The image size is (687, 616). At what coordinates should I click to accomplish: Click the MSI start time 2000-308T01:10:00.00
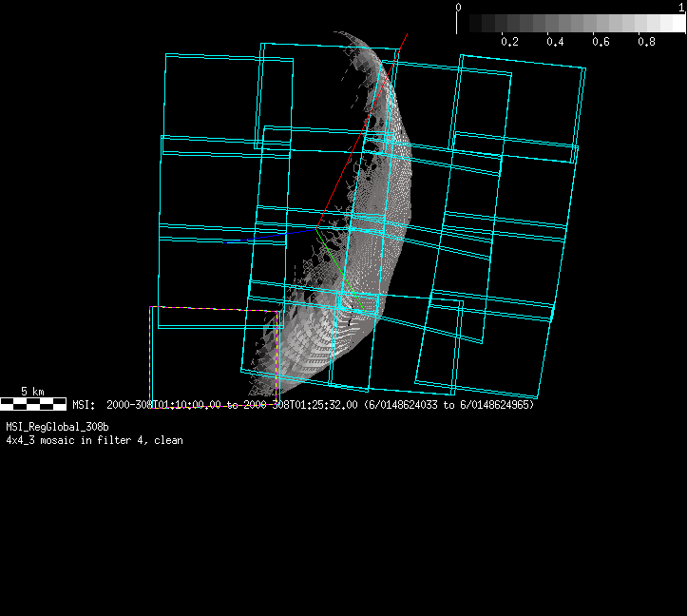pyautogui.click(x=163, y=405)
